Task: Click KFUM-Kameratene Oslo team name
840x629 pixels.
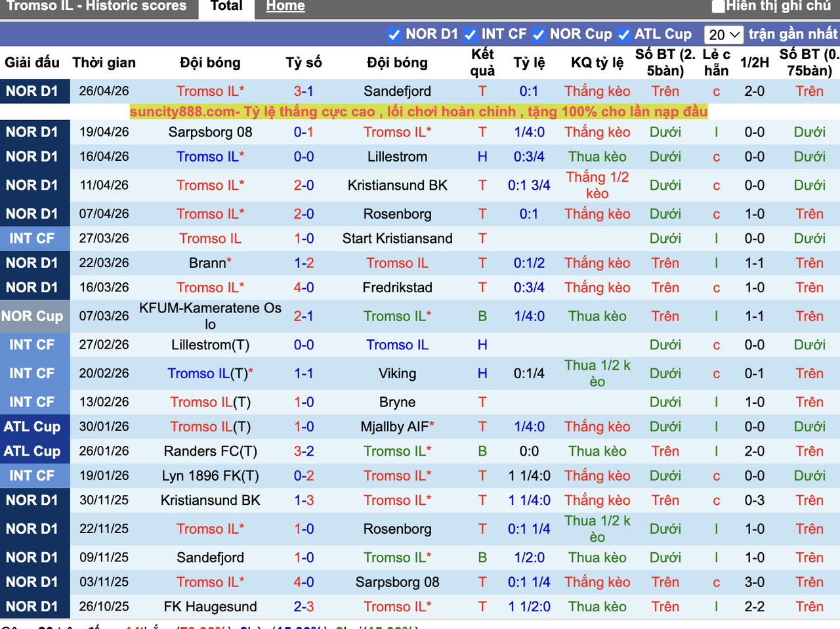Action: point(210,316)
